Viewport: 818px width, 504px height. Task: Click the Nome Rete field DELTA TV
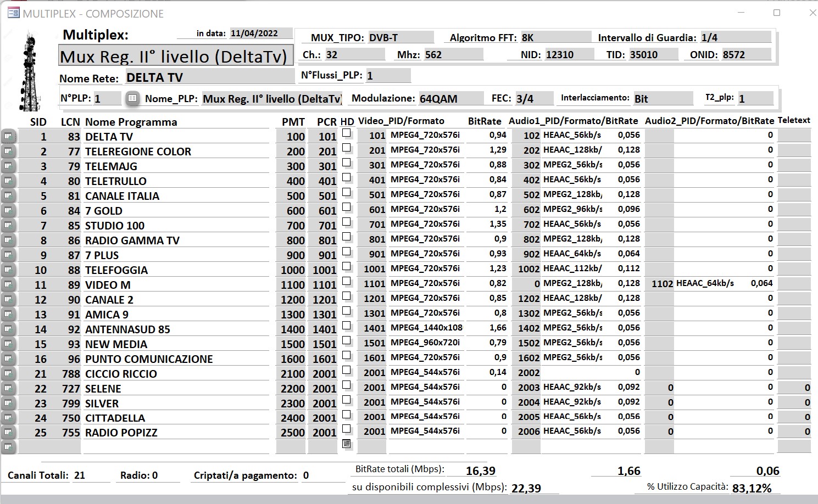click(x=209, y=77)
